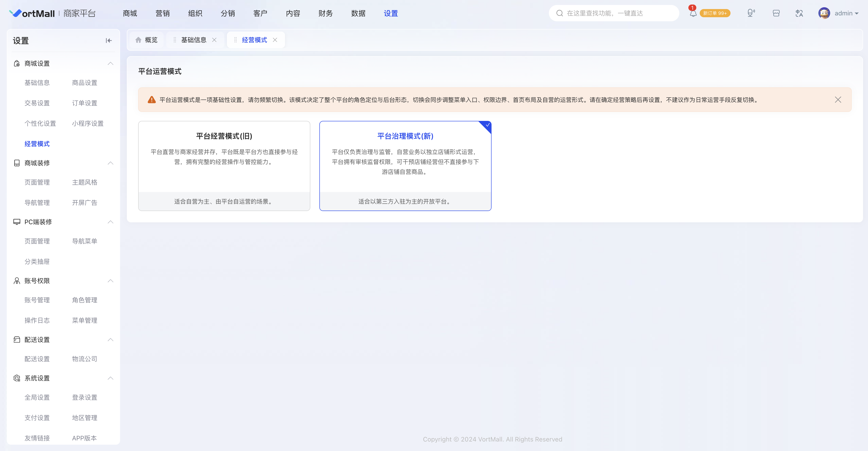Image resolution: width=868 pixels, height=451 pixels.
Task: Go to 小程序设置 in sidebar
Action: click(x=88, y=123)
